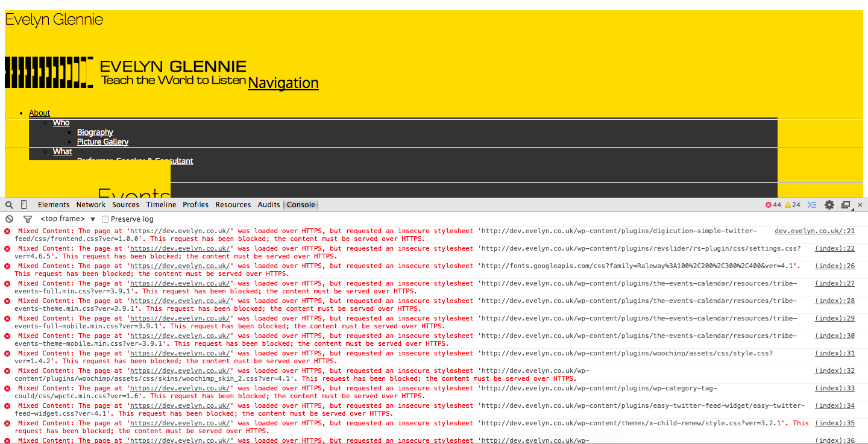This screenshot has height=444, width=868.
Task: Open source link (index):33
Action: coord(835,388)
